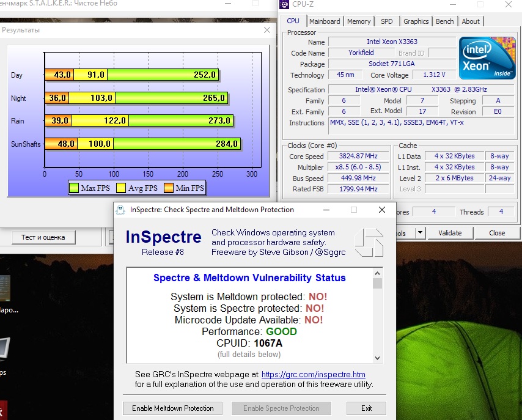
Task: Minimize the CPU-Z window
Action: [x=453, y=4]
